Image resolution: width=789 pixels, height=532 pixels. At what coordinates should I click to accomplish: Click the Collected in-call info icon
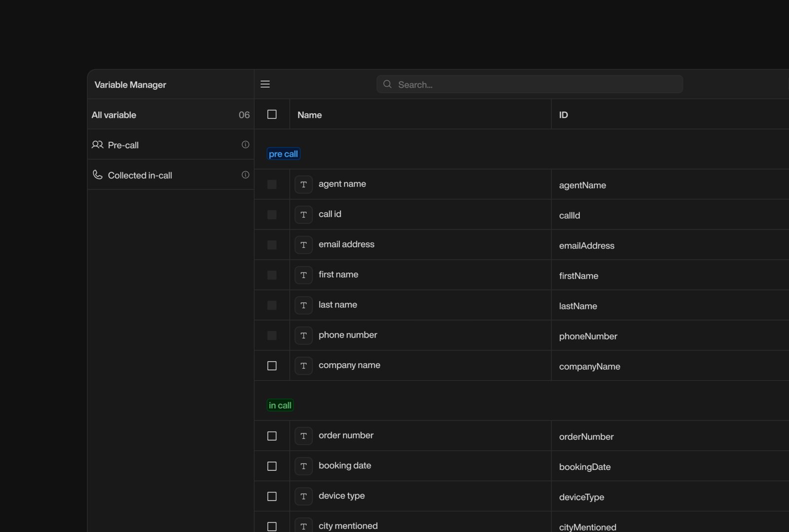pos(245,175)
